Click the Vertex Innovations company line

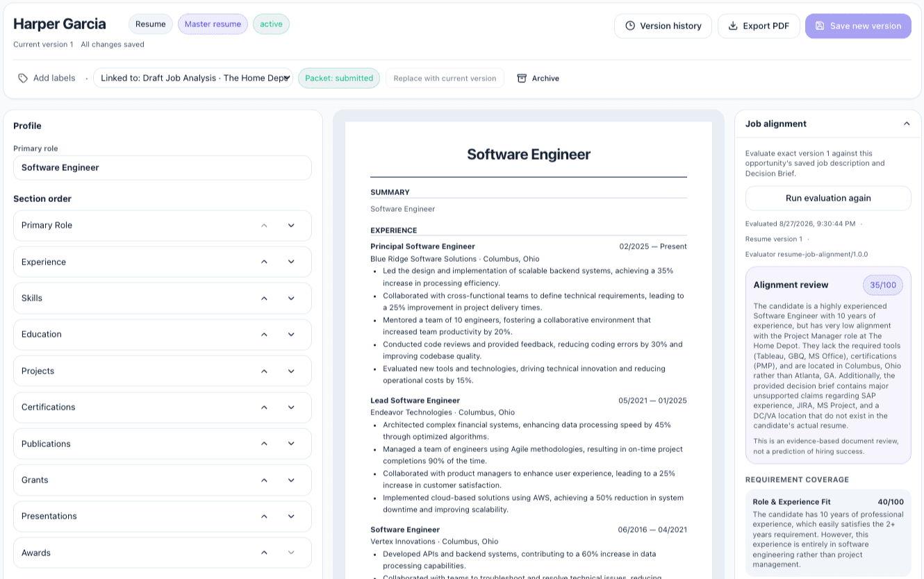[x=434, y=542]
